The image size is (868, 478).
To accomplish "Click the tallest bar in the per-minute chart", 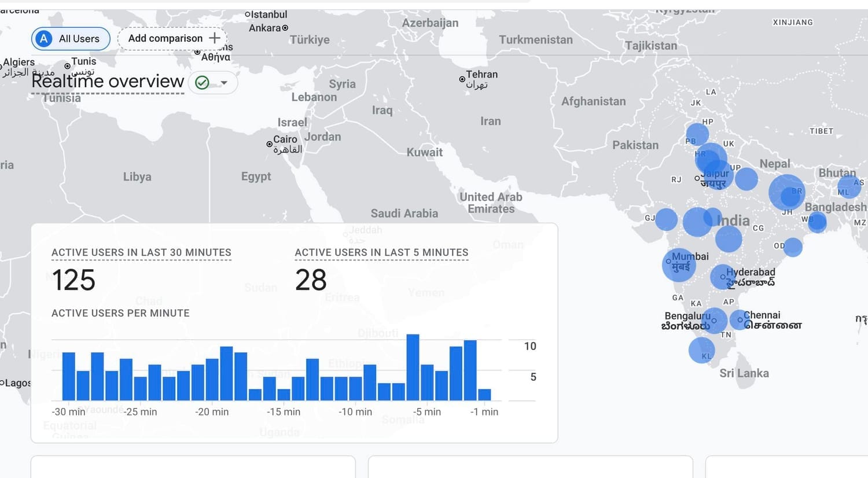I will pos(413,367).
